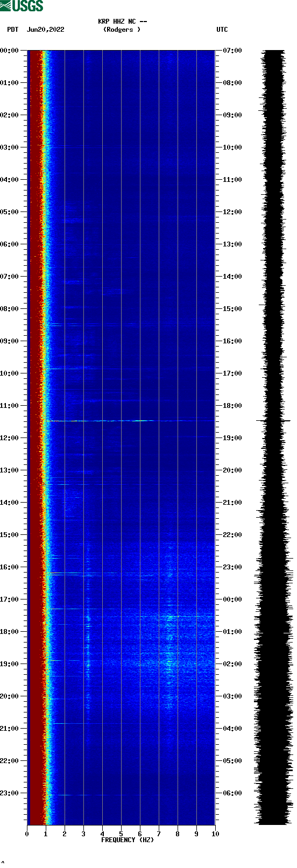Click the 22:00 UTC time label

232,535
